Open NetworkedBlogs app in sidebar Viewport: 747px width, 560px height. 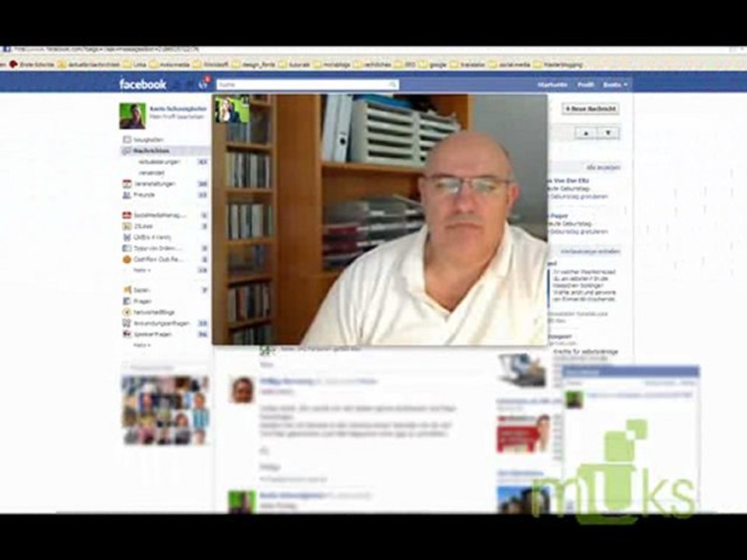click(x=149, y=313)
